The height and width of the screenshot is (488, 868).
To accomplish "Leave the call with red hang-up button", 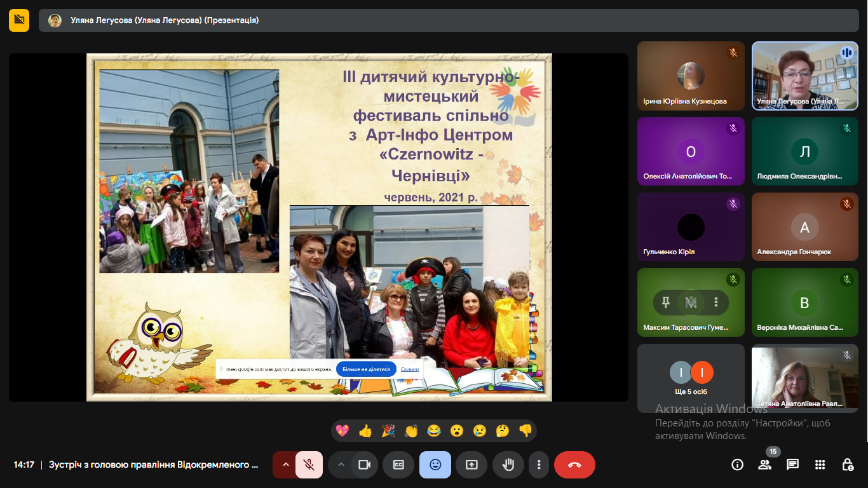I will tap(574, 464).
